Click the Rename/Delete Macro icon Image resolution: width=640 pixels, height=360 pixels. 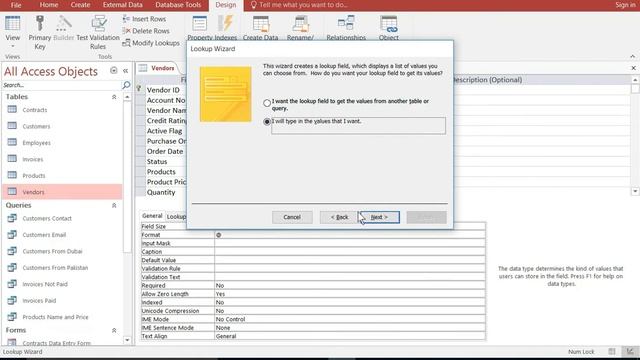point(300,24)
